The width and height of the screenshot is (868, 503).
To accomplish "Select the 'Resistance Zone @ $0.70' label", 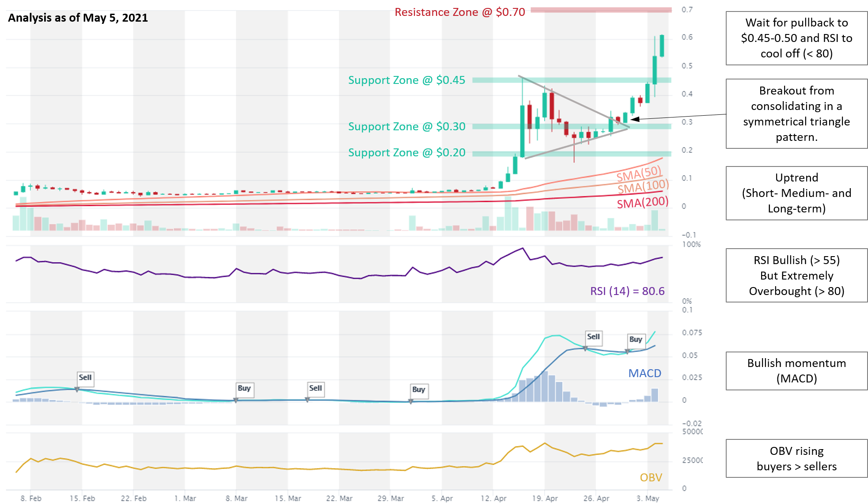I will (460, 12).
